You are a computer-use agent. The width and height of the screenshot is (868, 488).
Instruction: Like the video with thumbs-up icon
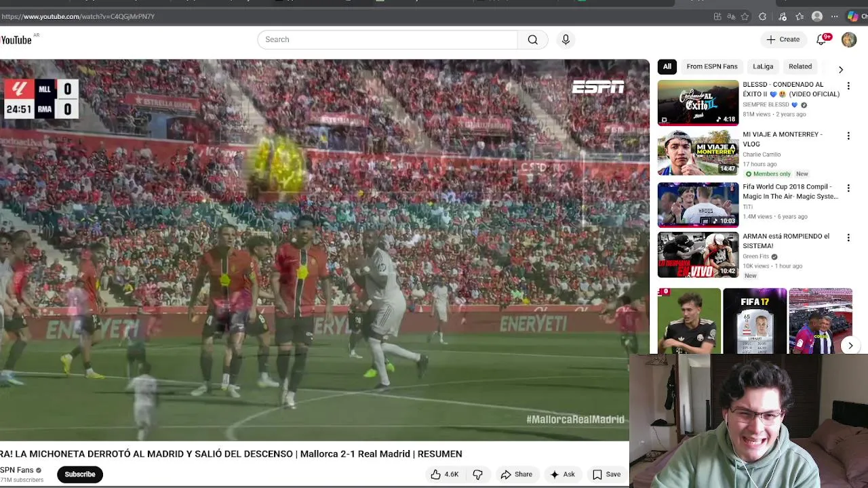tap(436, 474)
